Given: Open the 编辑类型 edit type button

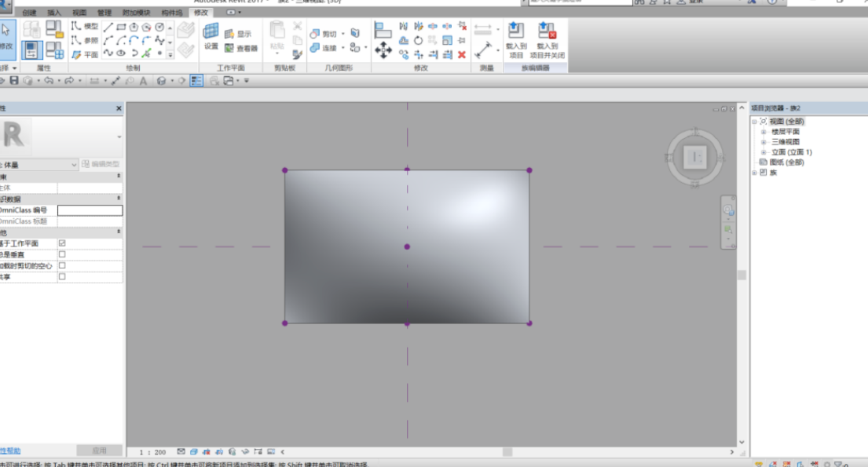Looking at the screenshot, I should pyautogui.click(x=101, y=164).
